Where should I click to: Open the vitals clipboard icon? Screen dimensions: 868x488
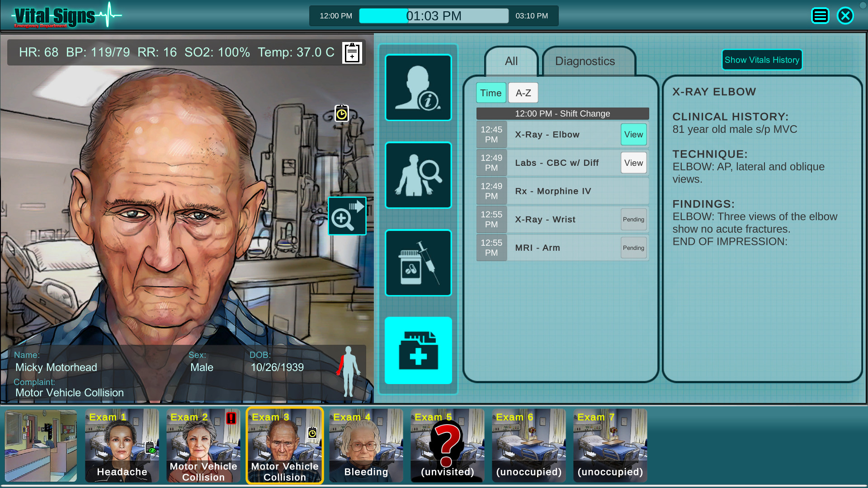(352, 52)
